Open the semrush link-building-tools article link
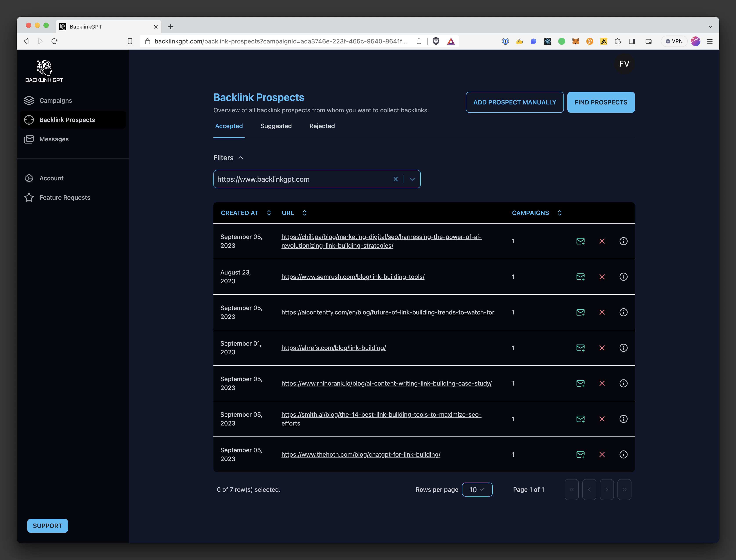Image resolution: width=736 pixels, height=560 pixels. (352, 277)
